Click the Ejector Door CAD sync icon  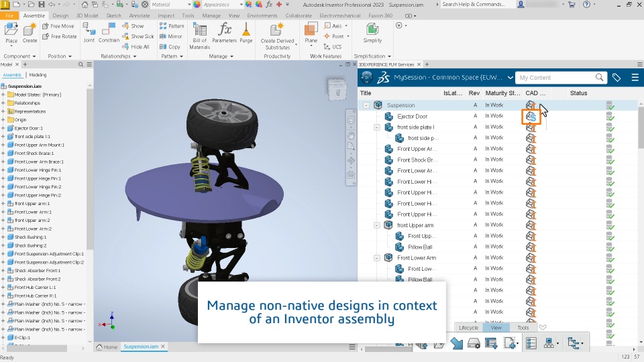click(x=531, y=117)
